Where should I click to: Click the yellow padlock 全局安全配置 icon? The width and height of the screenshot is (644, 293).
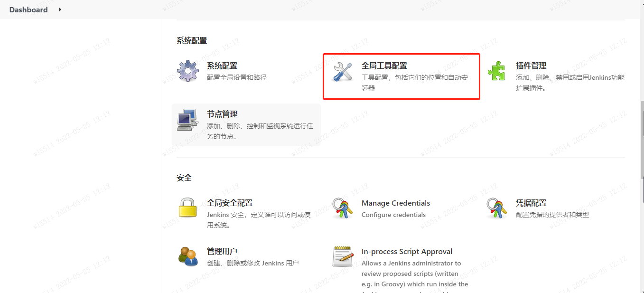188,208
